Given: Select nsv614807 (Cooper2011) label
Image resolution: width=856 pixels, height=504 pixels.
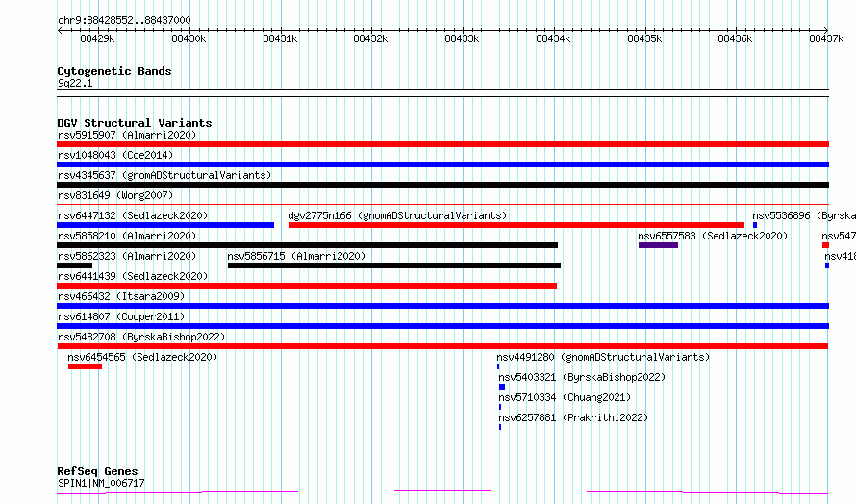Looking at the screenshot, I should pos(121,316).
